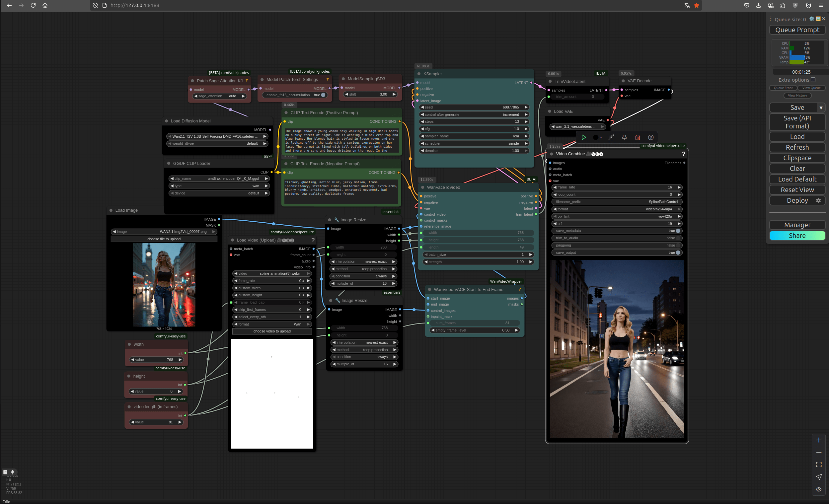Viewport: 829px width, 504px height.
Task: Open format dropdown showing video/h264-mp4
Action: 617,209
